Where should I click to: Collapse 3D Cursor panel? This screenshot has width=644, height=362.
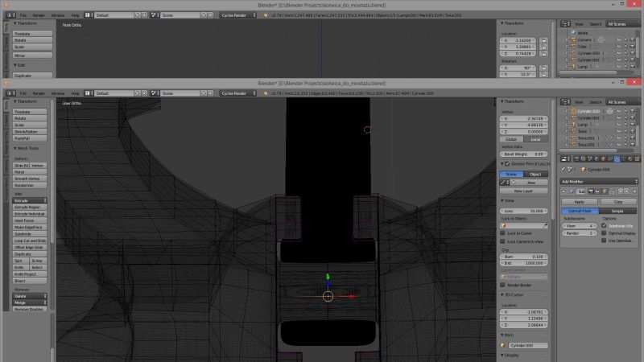(x=502, y=294)
